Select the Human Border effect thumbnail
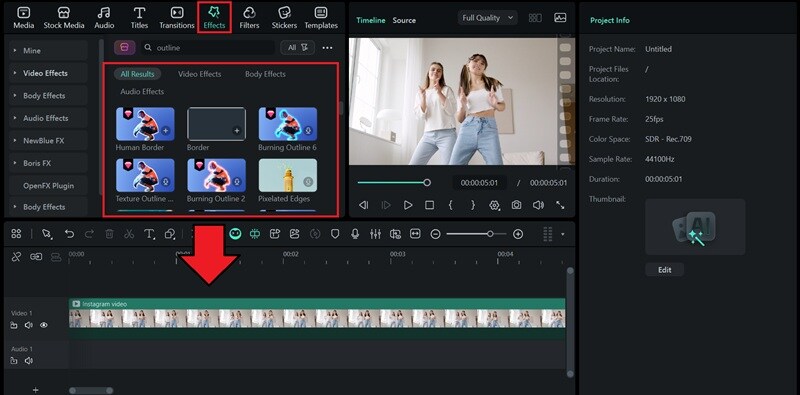This screenshot has width=800, height=395. pos(145,124)
